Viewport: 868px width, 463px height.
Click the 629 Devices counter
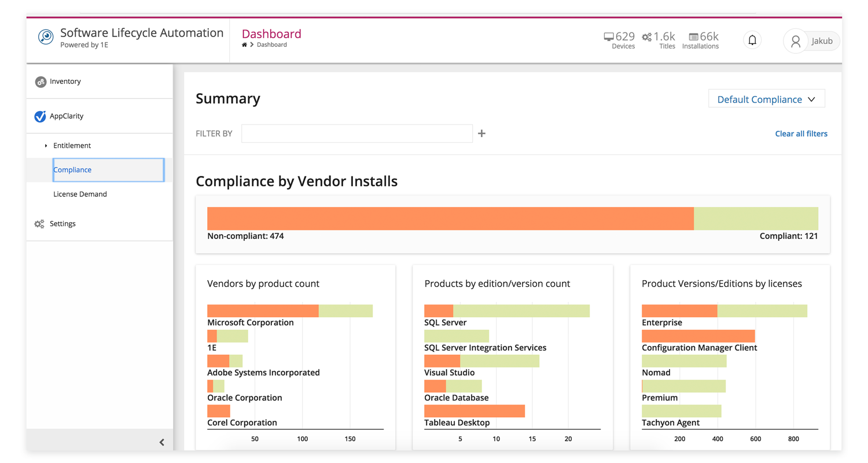point(620,41)
